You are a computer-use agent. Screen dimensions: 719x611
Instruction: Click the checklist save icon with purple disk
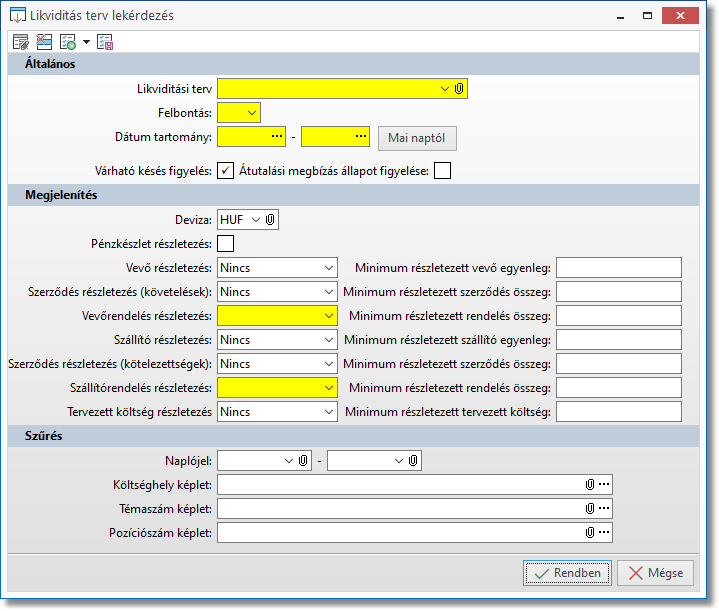click(x=106, y=42)
